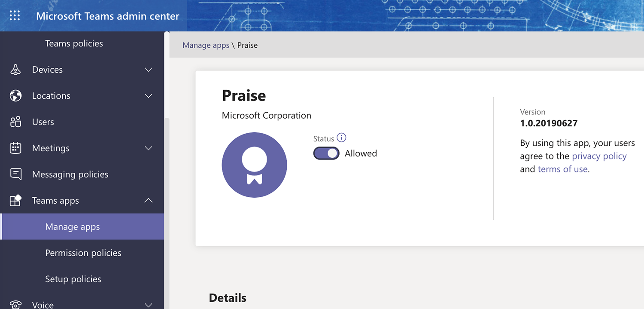Click the Voice phone icon
Viewport: 644px width, 309px height.
pos(15,305)
